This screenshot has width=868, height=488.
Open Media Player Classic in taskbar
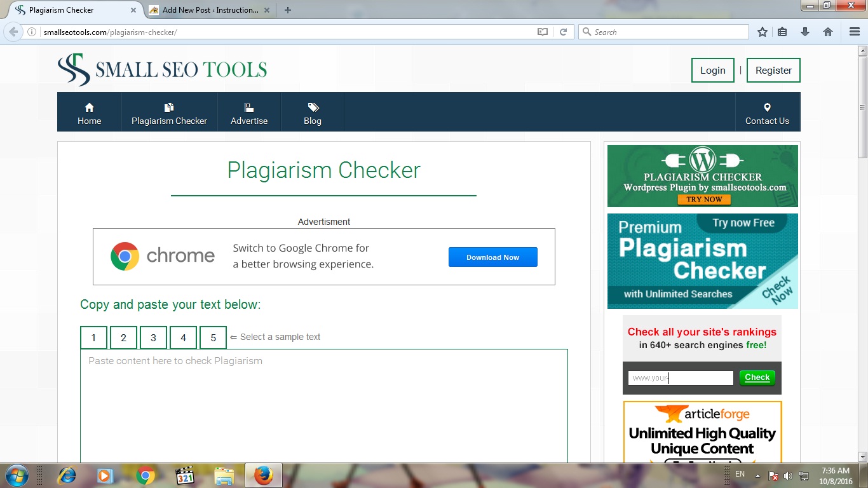(x=184, y=475)
